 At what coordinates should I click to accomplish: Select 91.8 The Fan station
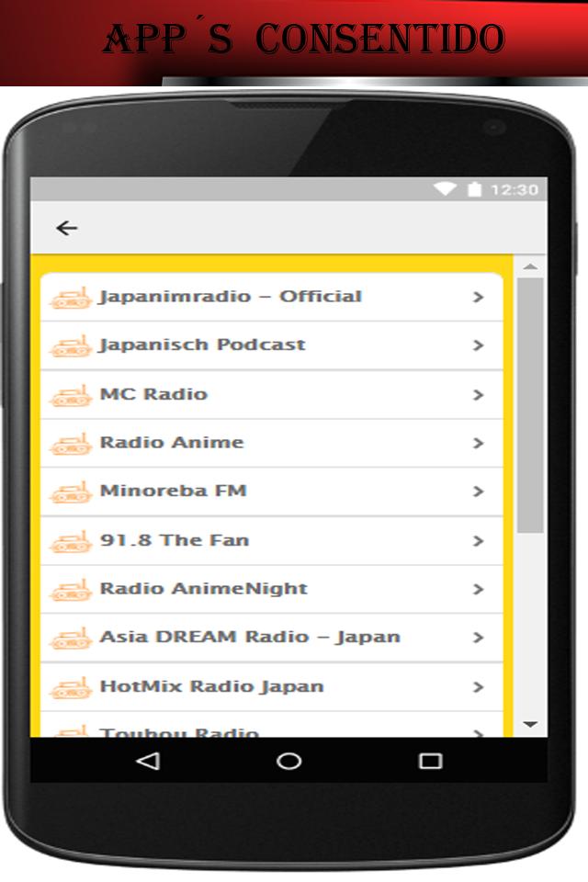point(272,540)
